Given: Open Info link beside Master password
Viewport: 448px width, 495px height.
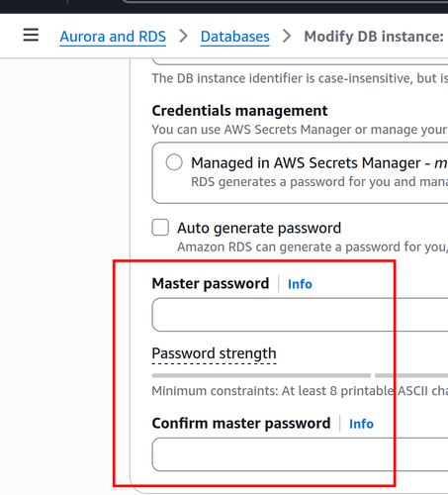Looking at the screenshot, I should [x=300, y=284].
